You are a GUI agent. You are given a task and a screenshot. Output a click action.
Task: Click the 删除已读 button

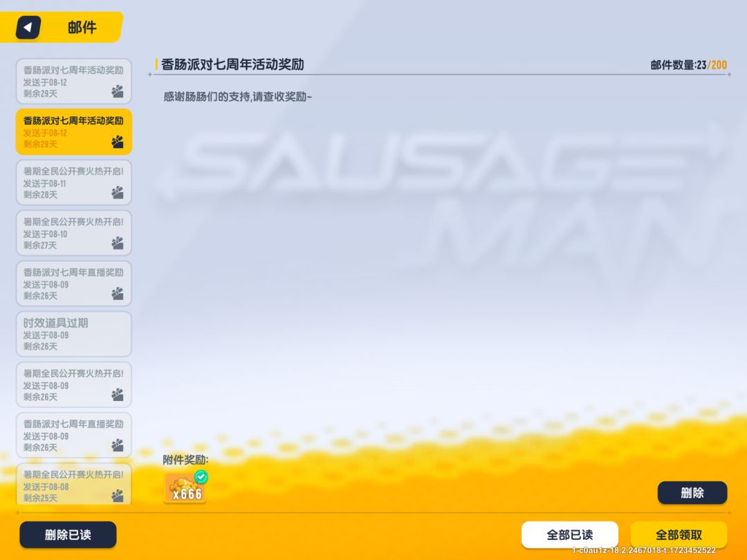tap(68, 534)
